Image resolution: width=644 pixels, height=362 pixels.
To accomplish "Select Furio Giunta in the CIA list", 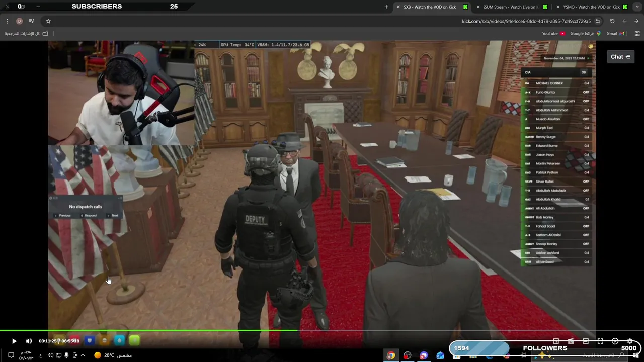I will 556,92.
